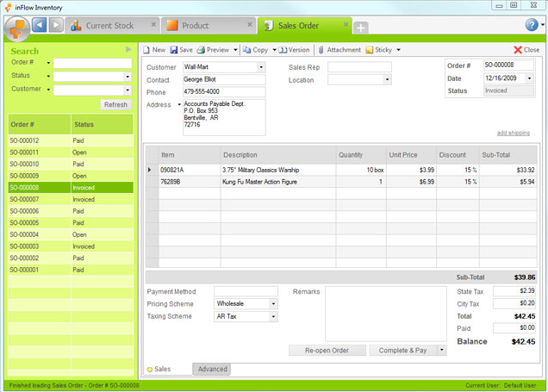The height and width of the screenshot is (392, 548).
Task: Click the add shipping link
Action: point(514,133)
